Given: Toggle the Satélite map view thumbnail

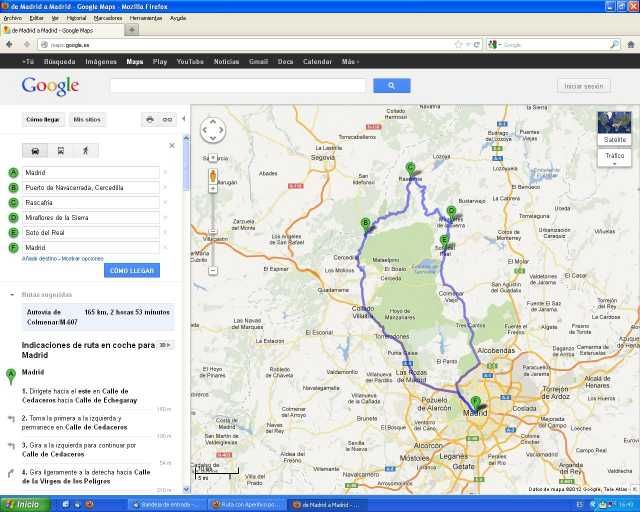Looking at the screenshot, I should point(614,128).
